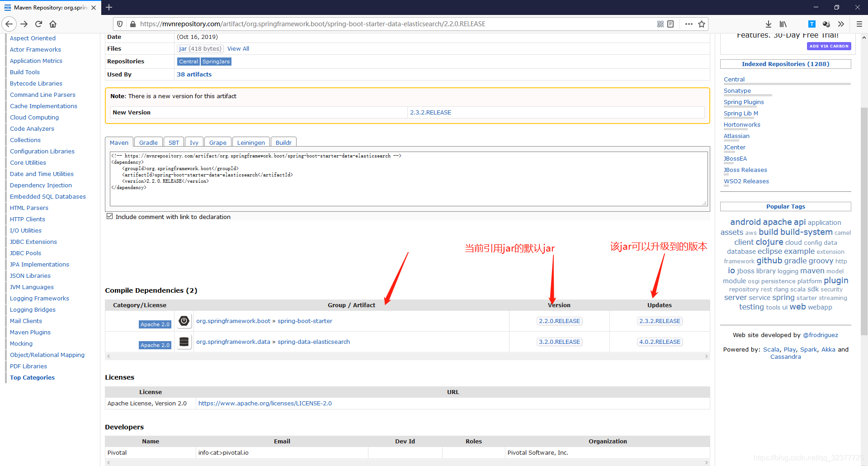The width and height of the screenshot is (868, 466).
Task: Toggle include comment with link checkbox
Action: coord(109,216)
